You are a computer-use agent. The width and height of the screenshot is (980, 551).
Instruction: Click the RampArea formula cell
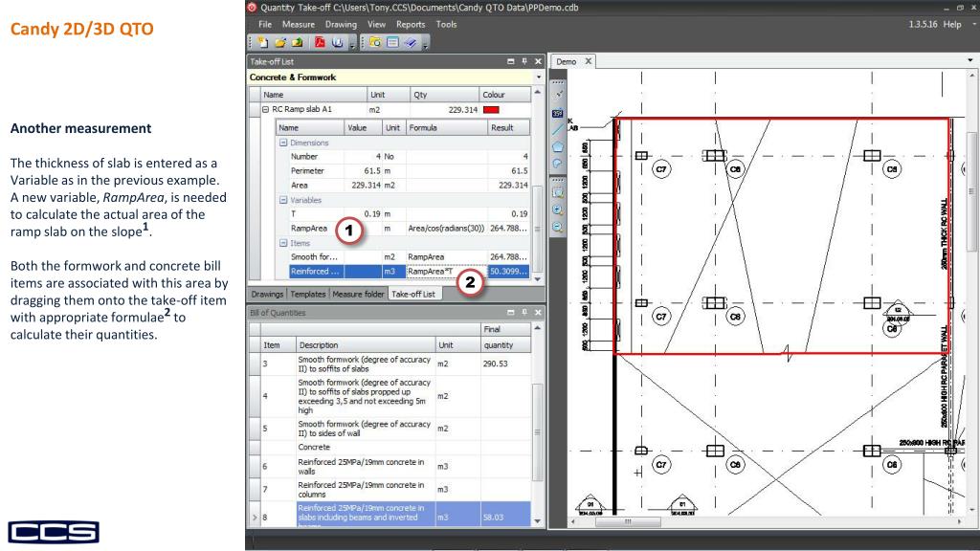tap(446, 228)
